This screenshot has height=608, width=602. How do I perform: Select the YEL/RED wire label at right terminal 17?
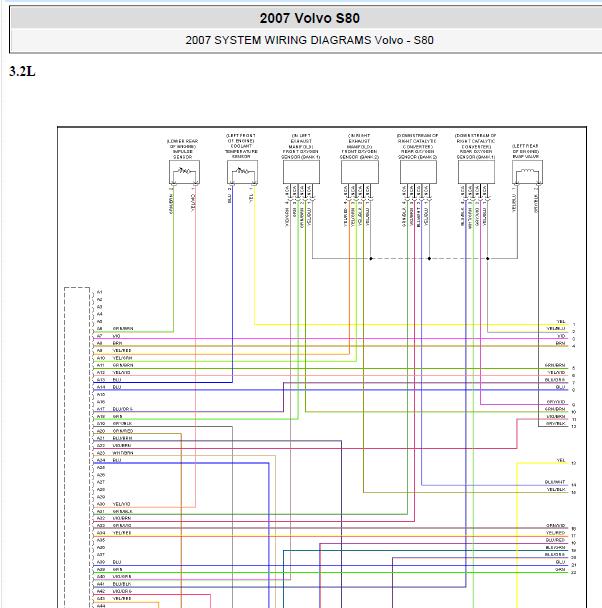click(x=555, y=533)
